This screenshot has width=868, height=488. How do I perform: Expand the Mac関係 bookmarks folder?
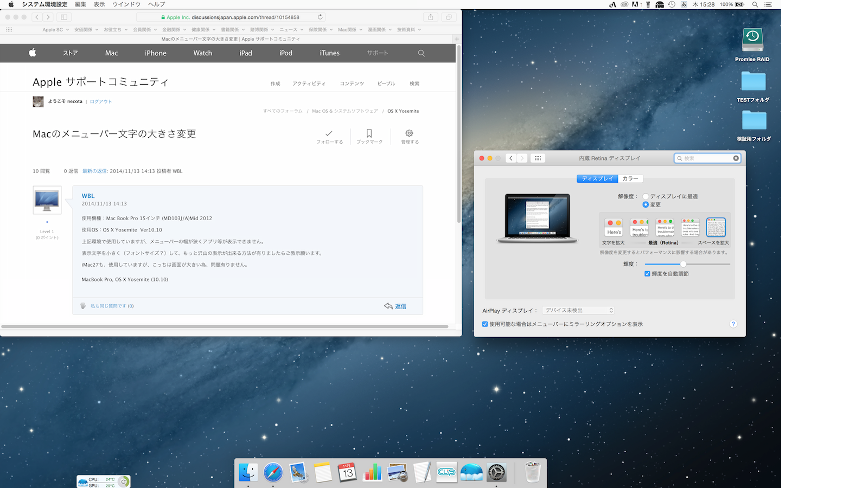350,30
